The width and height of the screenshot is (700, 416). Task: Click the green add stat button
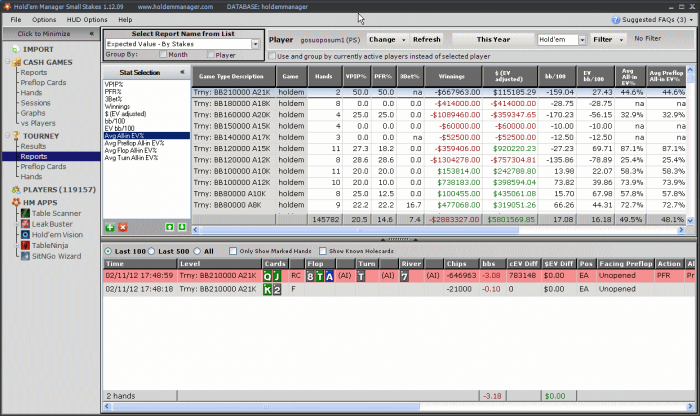click(x=110, y=228)
